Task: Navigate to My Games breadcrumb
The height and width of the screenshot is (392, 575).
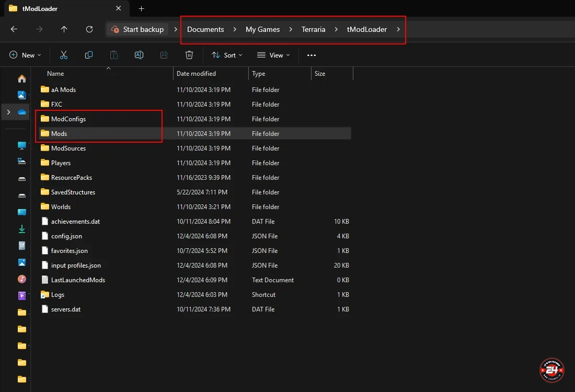Action: (262, 29)
